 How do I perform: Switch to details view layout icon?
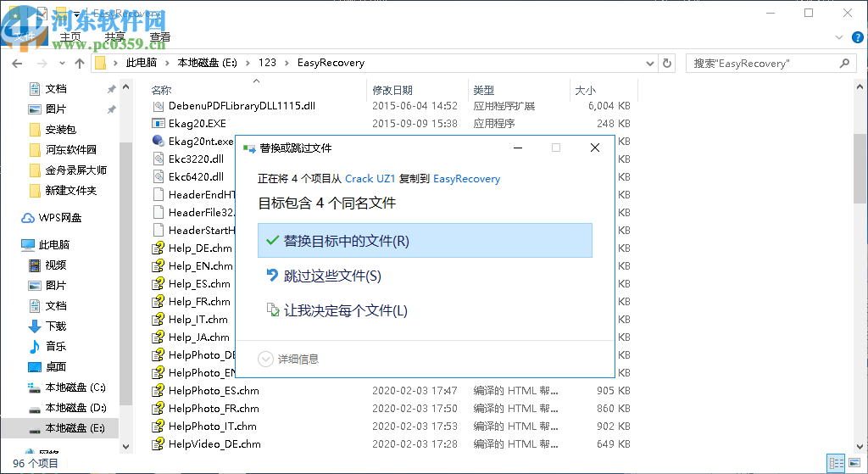(836, 463)
